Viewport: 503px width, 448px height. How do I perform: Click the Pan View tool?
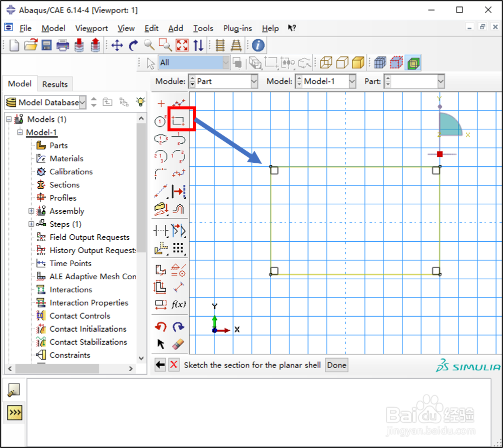pyautogui.click(x=117, y=45)
